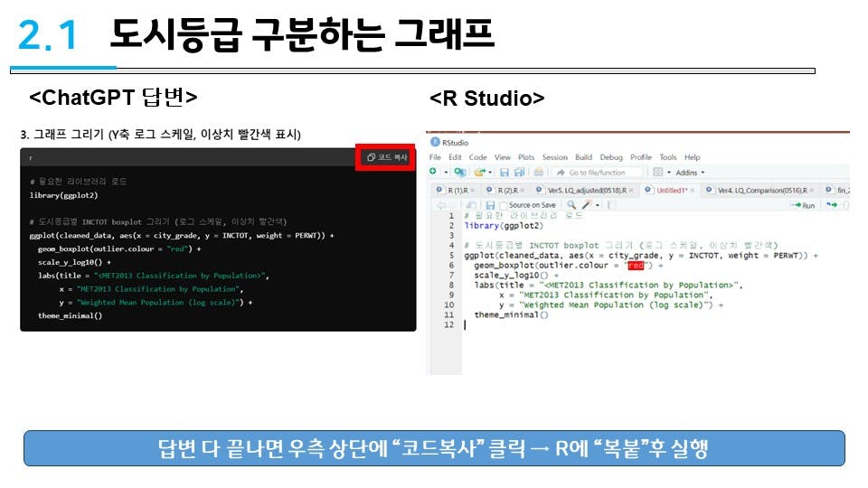Click the Run button in the editor
Screen dimensions: 868x488
[802, 205]
